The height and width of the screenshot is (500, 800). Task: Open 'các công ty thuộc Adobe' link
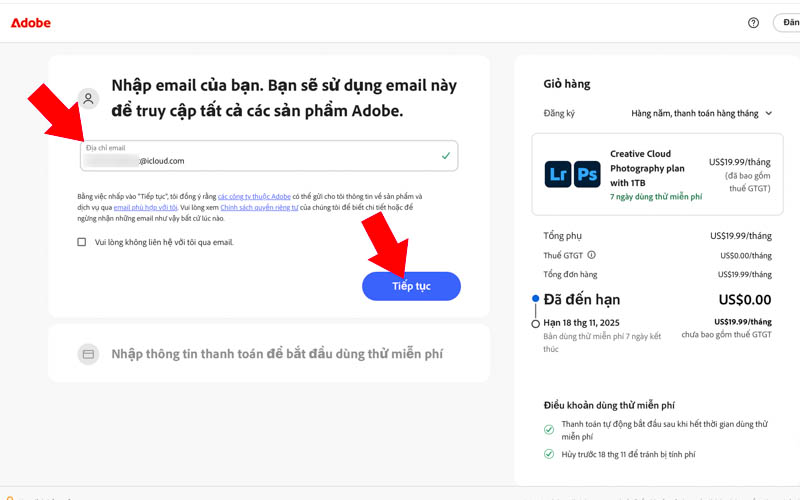point(254,196)
